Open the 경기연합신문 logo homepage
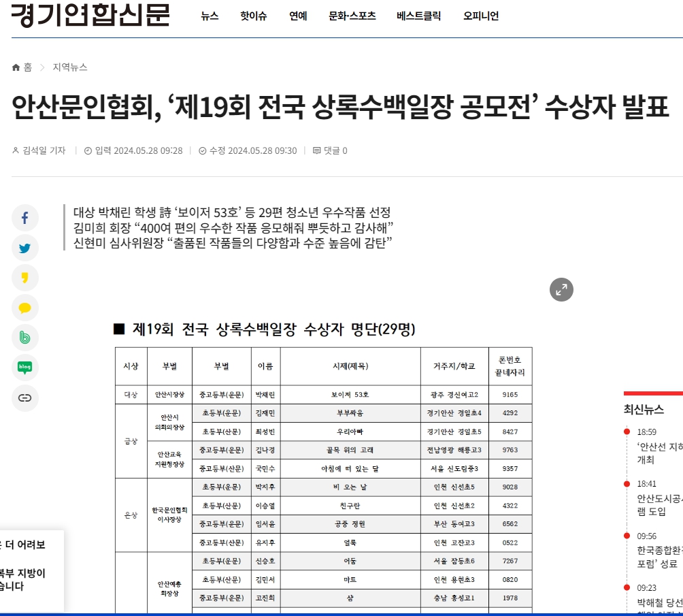 (x=90, y=16)
